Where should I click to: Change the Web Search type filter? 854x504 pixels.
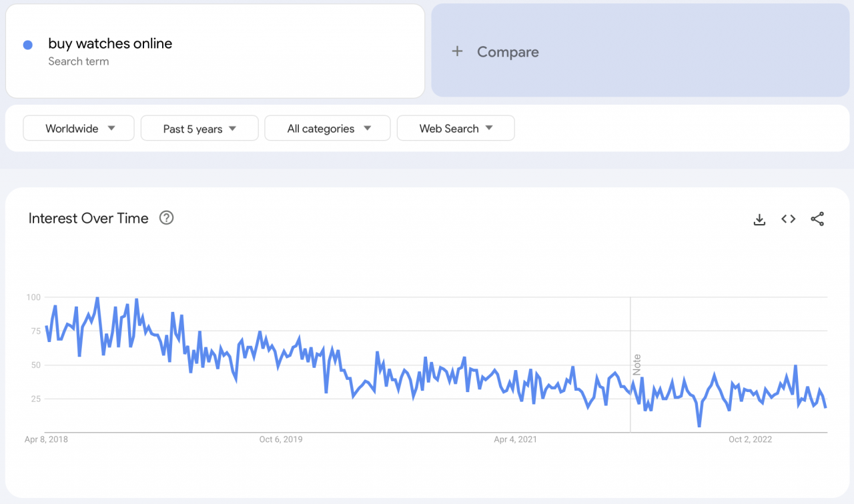tap(456, 128)
